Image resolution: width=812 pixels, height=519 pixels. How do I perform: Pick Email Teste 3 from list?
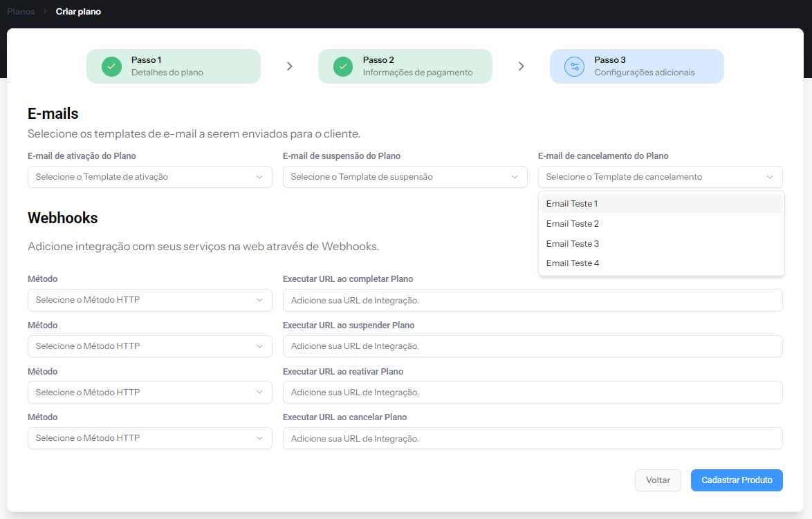572,244
